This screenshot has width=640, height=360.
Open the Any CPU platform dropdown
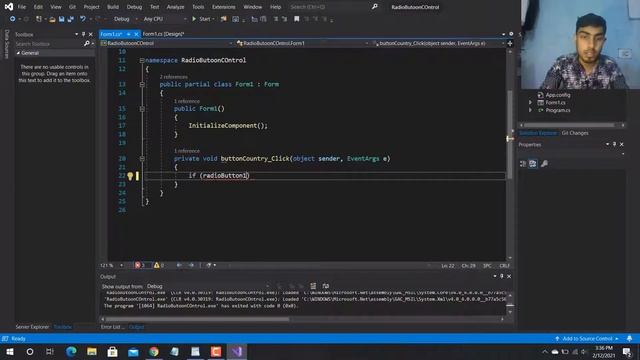click(165, 19)
